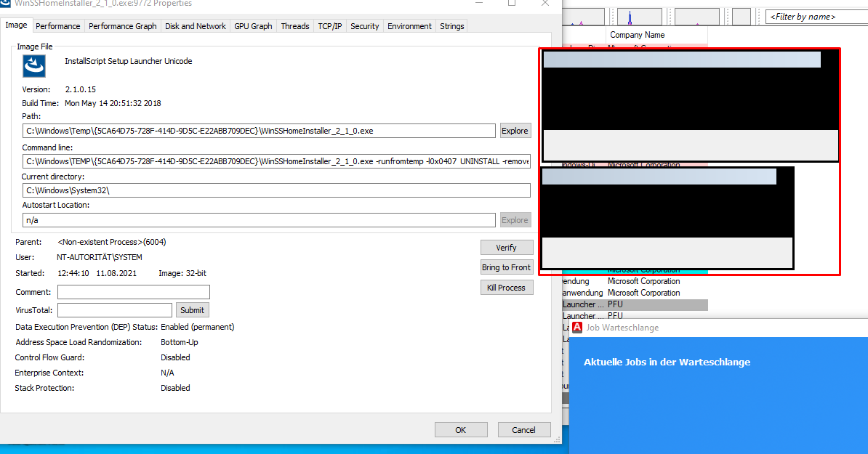Focus the Command line field
868x454 pixels.
tap(277, 161)
